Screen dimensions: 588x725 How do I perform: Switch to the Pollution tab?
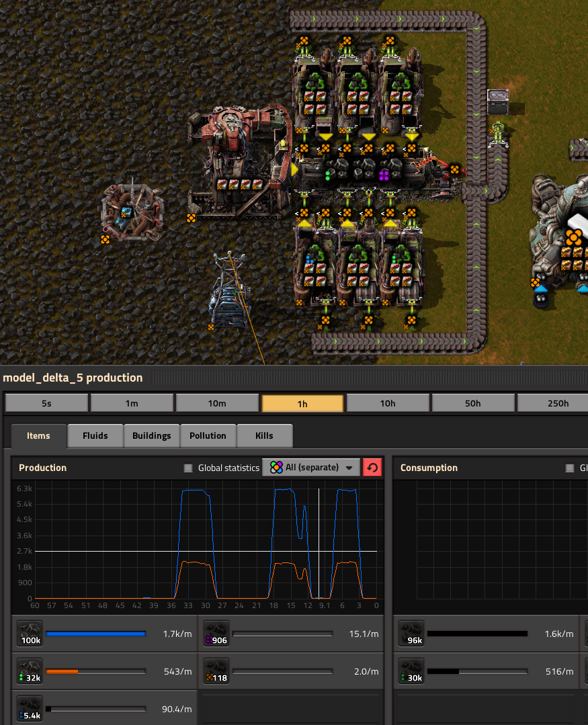click(208, 435)
